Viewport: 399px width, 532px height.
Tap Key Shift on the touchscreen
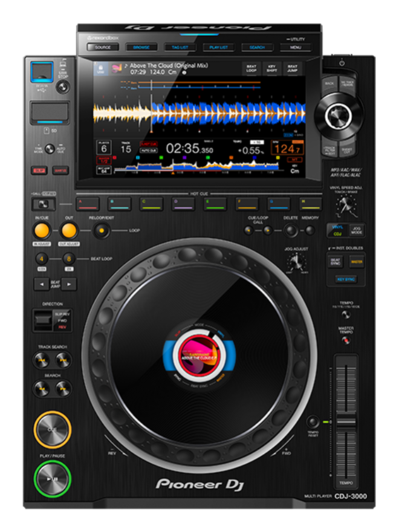point(271,68)
